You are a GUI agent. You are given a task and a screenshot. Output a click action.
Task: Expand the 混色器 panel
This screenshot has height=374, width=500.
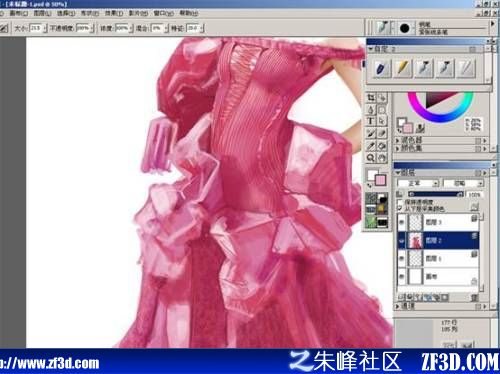pos(397,140)
